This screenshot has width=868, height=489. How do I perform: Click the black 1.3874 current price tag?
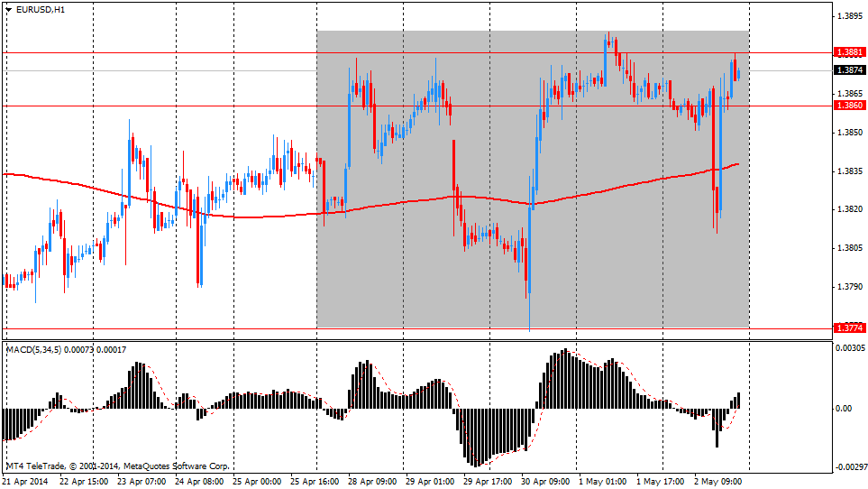[x=848, y=70]
